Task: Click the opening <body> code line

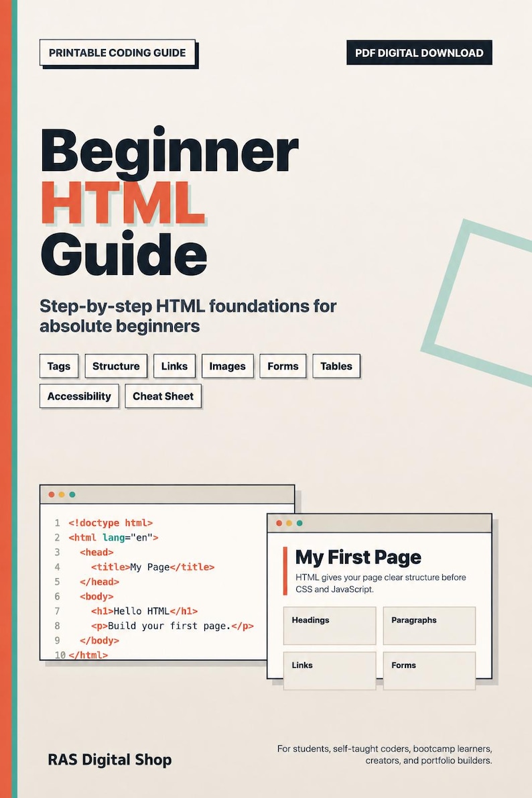Action: [96, 596]
